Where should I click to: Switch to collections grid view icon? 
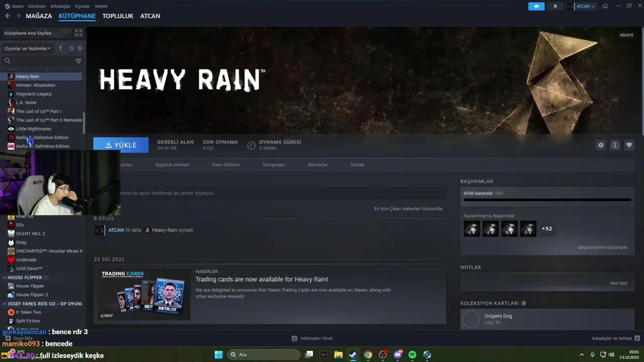[78, 33]
